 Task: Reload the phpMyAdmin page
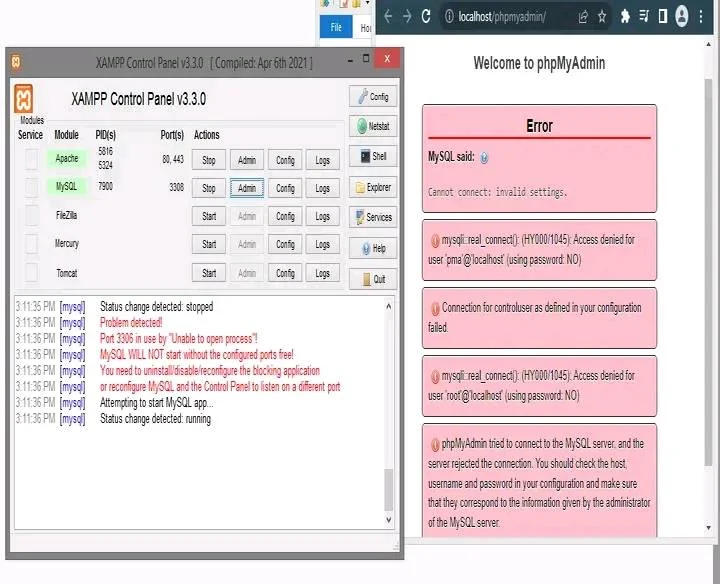click(426, 17)
